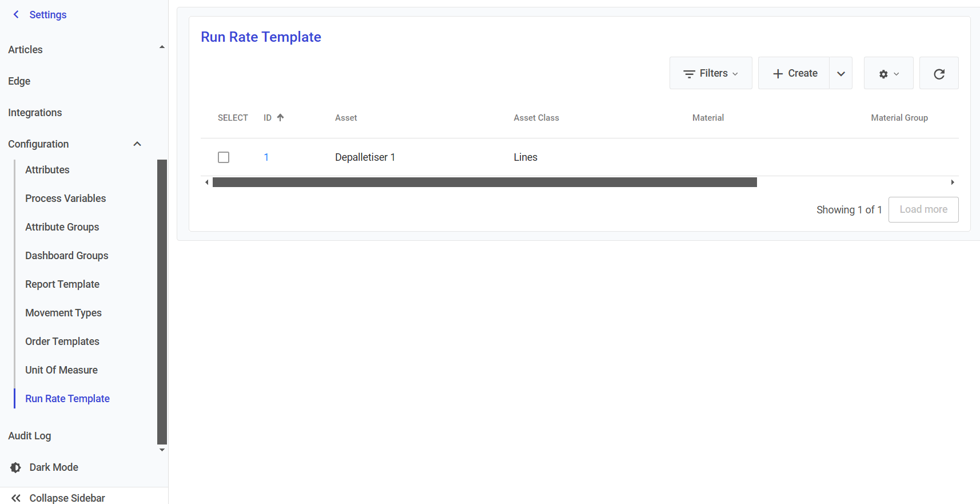980x504 pixels.
Task: Click the Dark Mode icon
Action: 16,467
